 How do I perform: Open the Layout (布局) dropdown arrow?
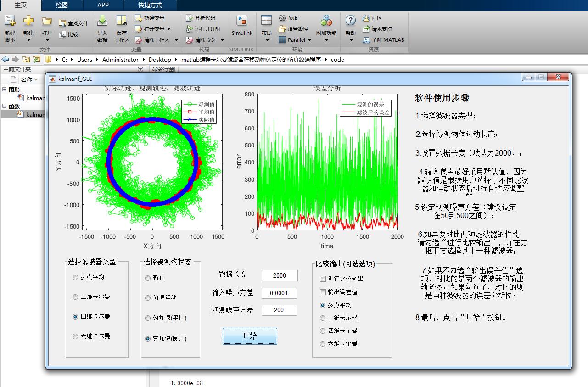click(x=267, y=40)
